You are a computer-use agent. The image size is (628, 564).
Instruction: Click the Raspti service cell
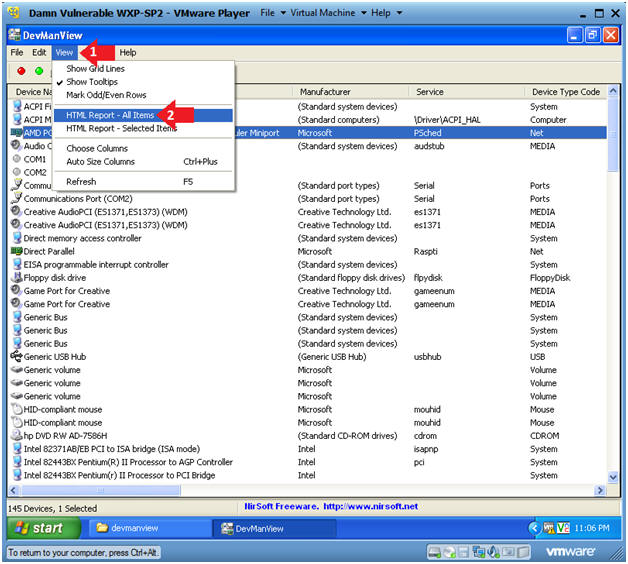coord(425,251)
